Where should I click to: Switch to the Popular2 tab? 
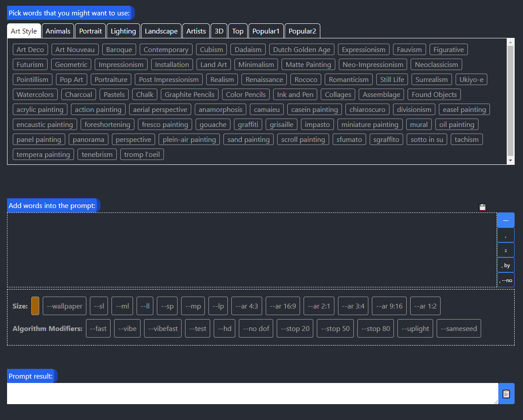pyautogui.click(x=302, y=31)
